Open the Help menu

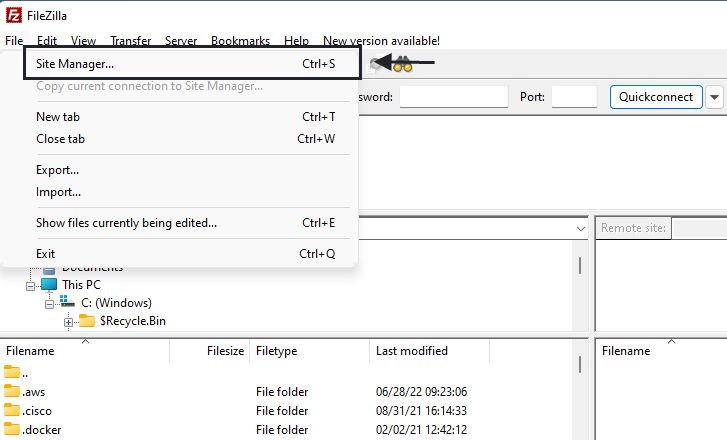[x=296, y=41]
